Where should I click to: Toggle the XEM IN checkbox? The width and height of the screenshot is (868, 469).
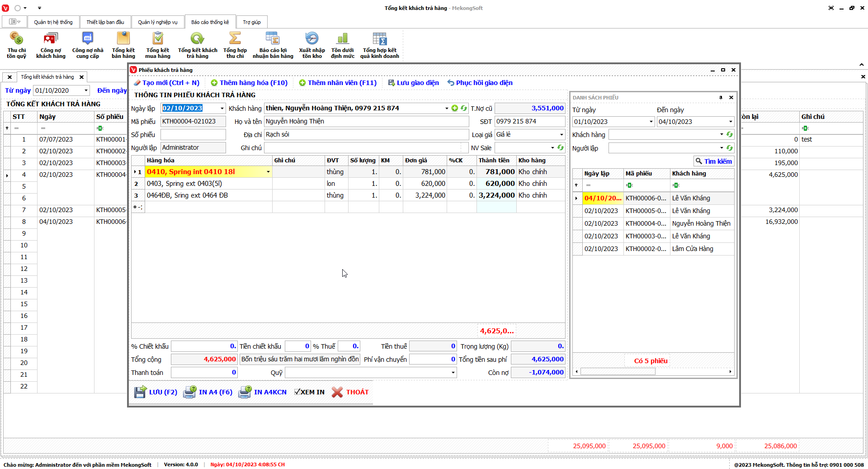pyautogui.click(x=297, y=392)
